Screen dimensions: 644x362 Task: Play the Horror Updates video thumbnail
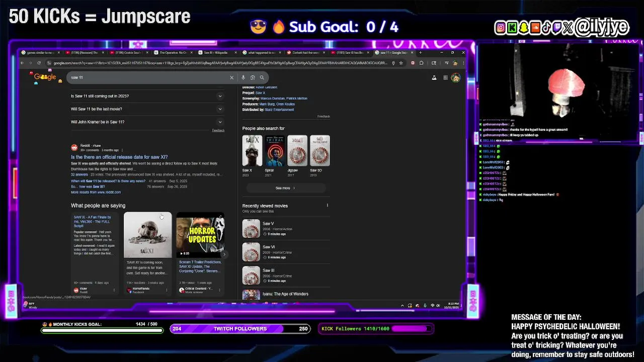200,236
